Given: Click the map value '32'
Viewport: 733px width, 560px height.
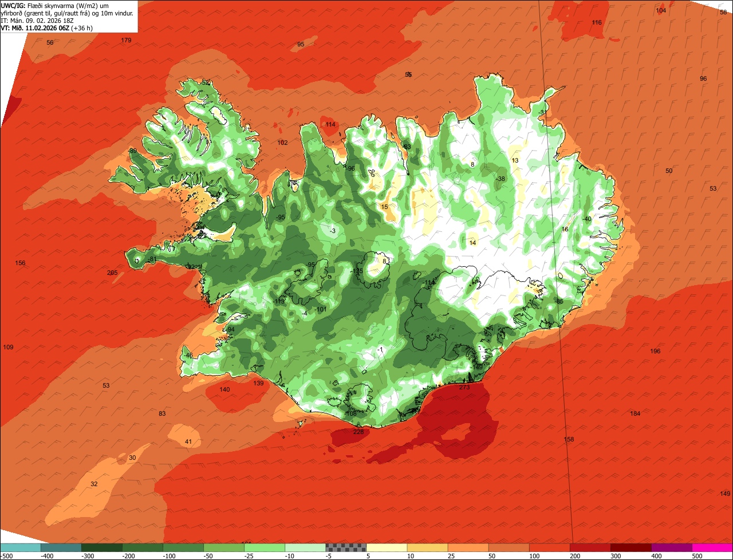Looking at the screenshot, I should tap(94, 484).
